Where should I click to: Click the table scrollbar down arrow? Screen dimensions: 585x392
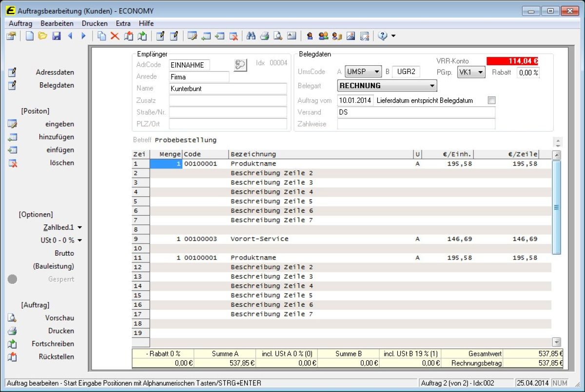pos(557,342)
